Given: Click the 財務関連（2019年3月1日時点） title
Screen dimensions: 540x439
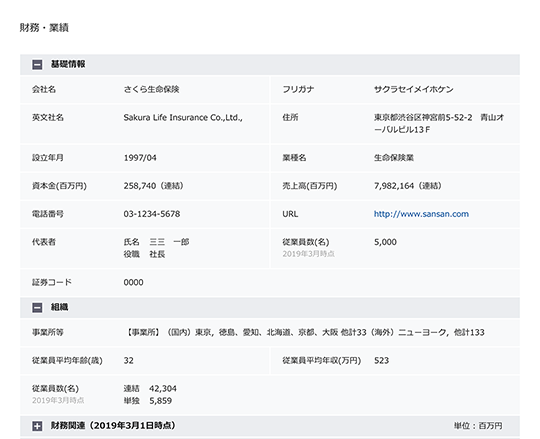Looking at the screenshot, I should coord(113,426).
